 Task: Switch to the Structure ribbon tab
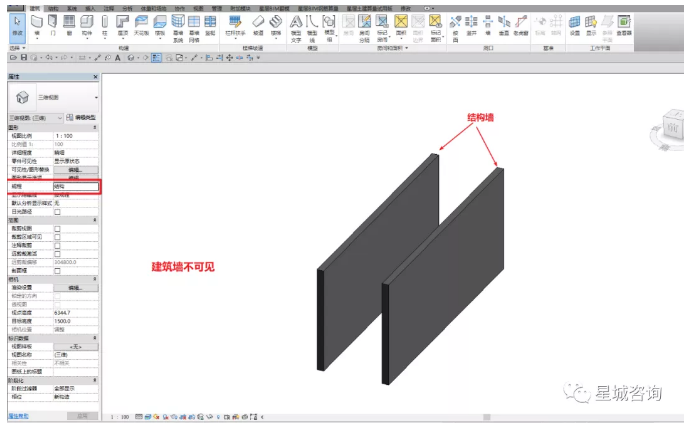pyautogui.click(x=53, y=8)
